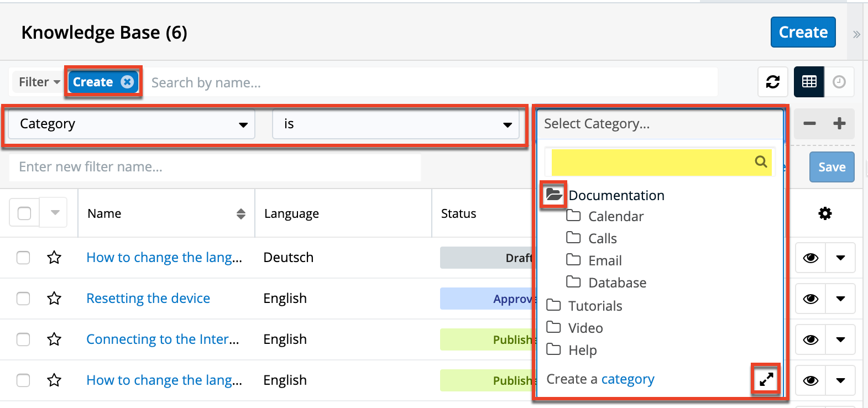Remove the filter row with minus icon
868x408 pixels.
pyautogui.click(x=809, y=123)
